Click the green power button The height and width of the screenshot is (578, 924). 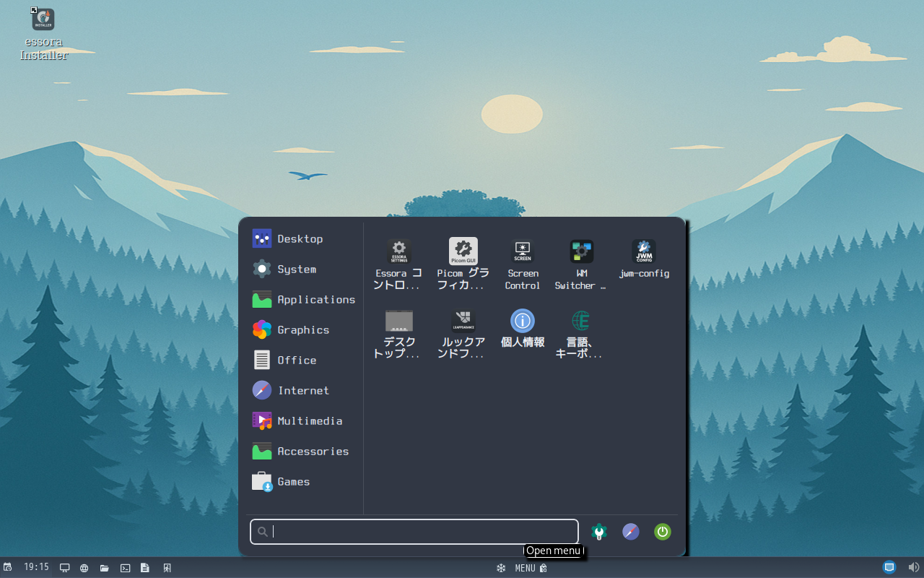point(662,532)
